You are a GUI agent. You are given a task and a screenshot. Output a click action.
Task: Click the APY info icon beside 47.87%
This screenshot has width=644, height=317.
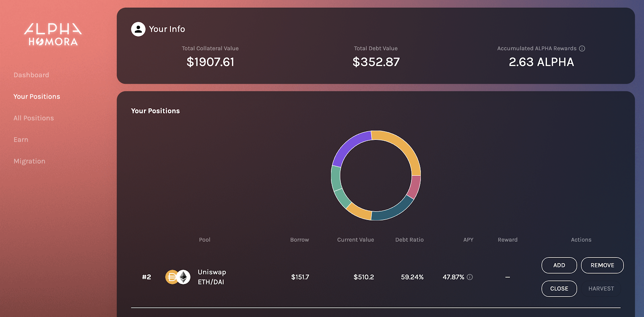[x=470, y=277]
